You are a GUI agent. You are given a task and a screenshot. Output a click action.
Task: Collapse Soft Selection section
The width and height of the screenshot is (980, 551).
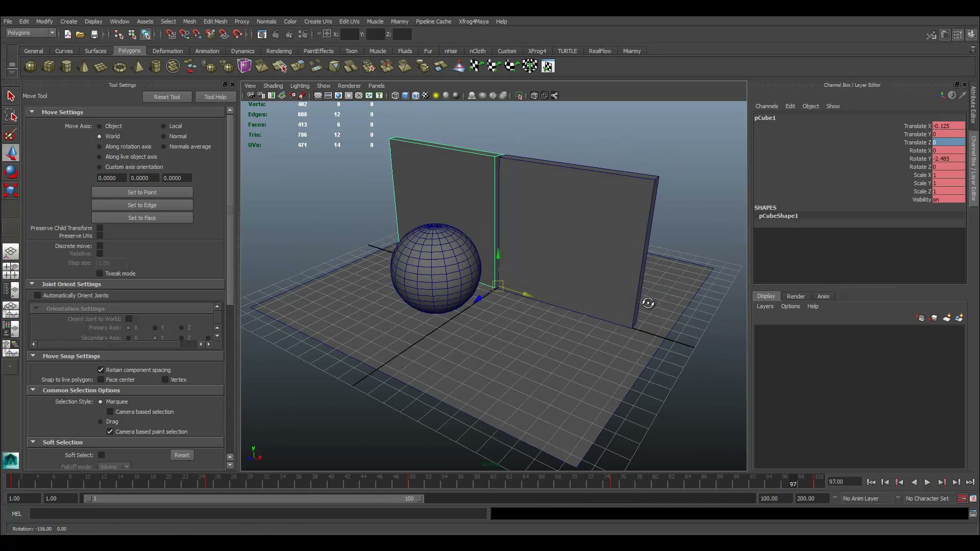(33, 442)
